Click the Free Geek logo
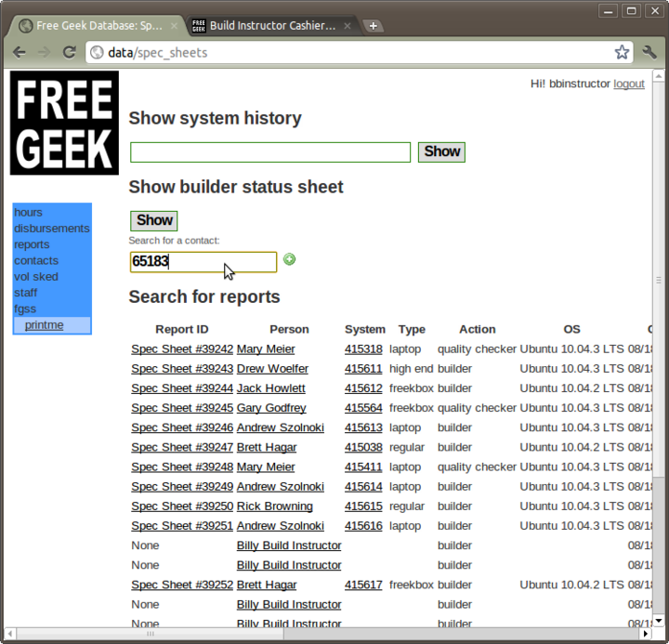Viewport: 669px width, 644px height. [64, 124]
